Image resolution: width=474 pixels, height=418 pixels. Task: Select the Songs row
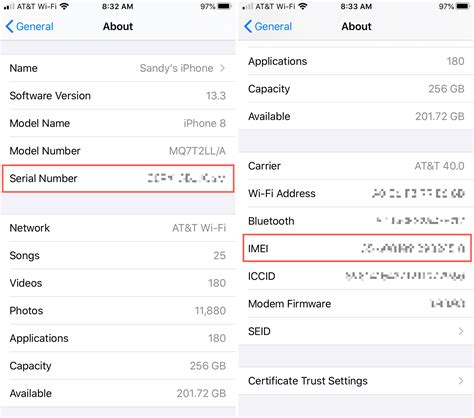[x=118, y=256]
